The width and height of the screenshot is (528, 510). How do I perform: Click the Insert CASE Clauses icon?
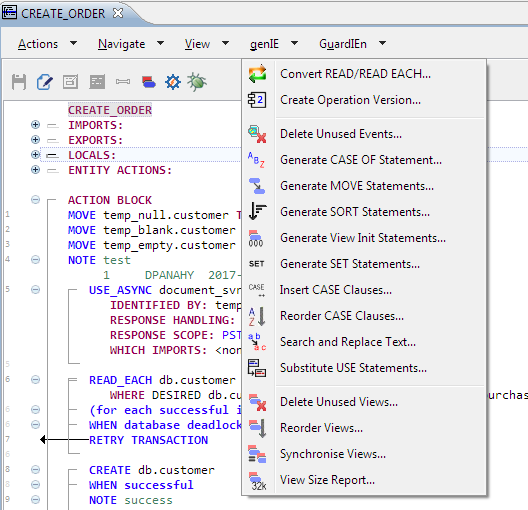pyautogui.click(x=257, y=290)
